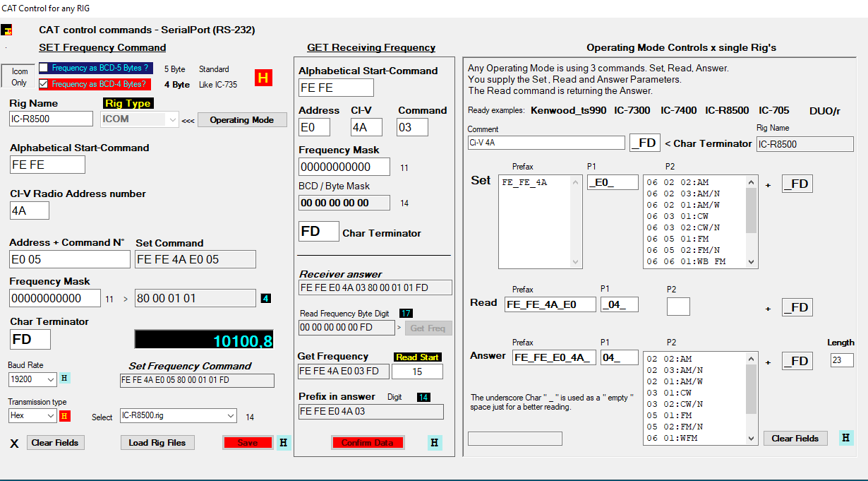Image resolution: width=868 pixels, height=481 pixels.
Task: Click the Set row P1 _E0_ field
Action: pos(613,183)
